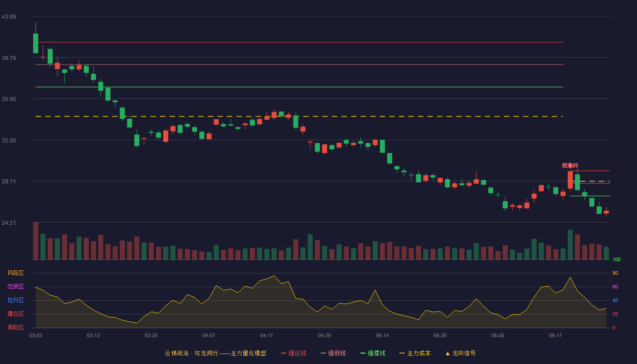Viewport: 637px width, 364px height.
Task: Click the orange 80 indicator scale value
Action: [x=615, y=273]
